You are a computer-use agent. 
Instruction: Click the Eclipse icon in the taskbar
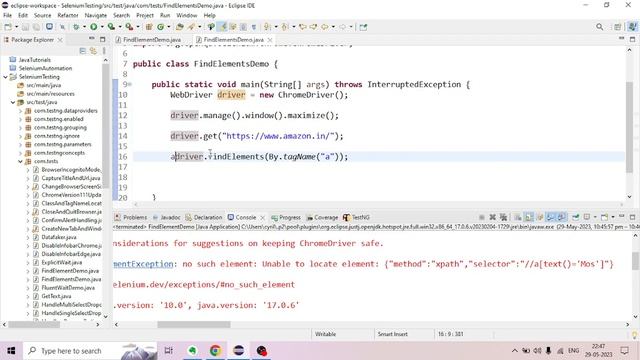(x=238, y=351)
